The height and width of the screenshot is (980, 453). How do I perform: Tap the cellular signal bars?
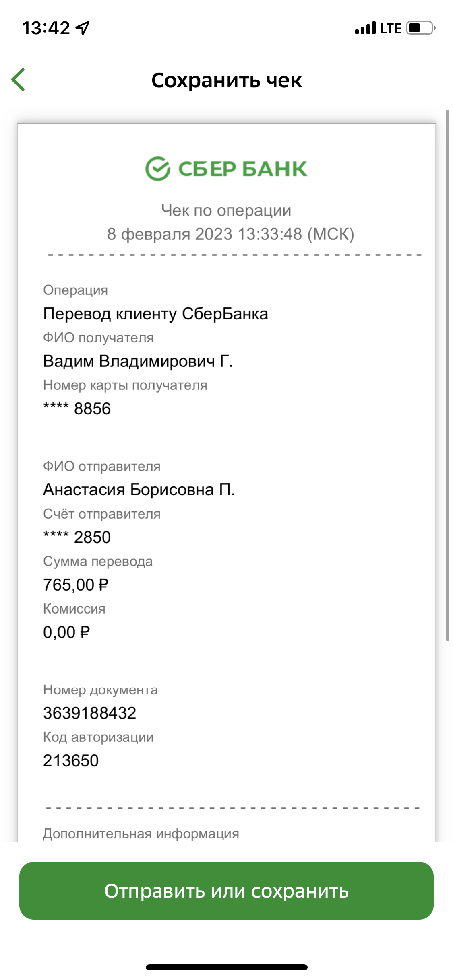365,28
